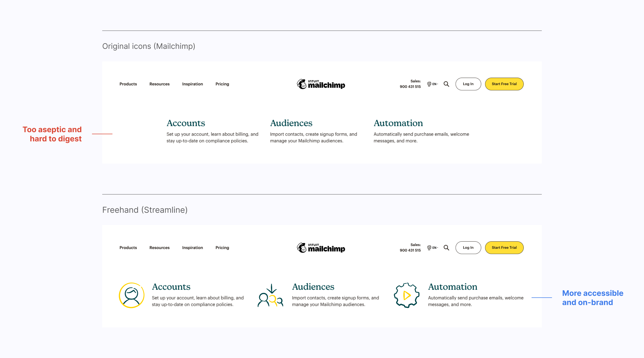Click the top yellow Start Free Trial button
Image resolution: width=644 pixels, height=358 pixels.
(x=504, y=84)
